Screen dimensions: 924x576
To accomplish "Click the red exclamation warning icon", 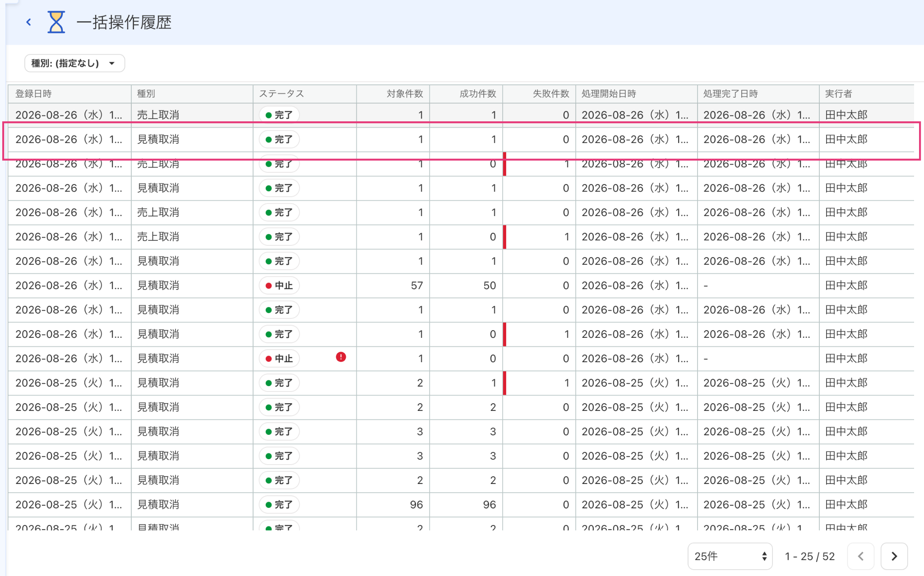I will [341, 357].
